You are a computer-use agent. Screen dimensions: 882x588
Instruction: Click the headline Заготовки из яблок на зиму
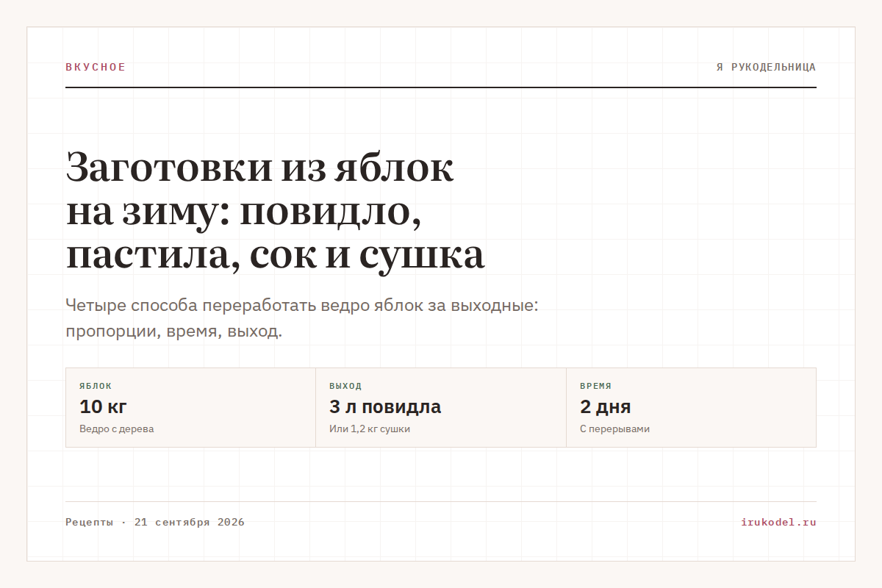click(275, 211)
